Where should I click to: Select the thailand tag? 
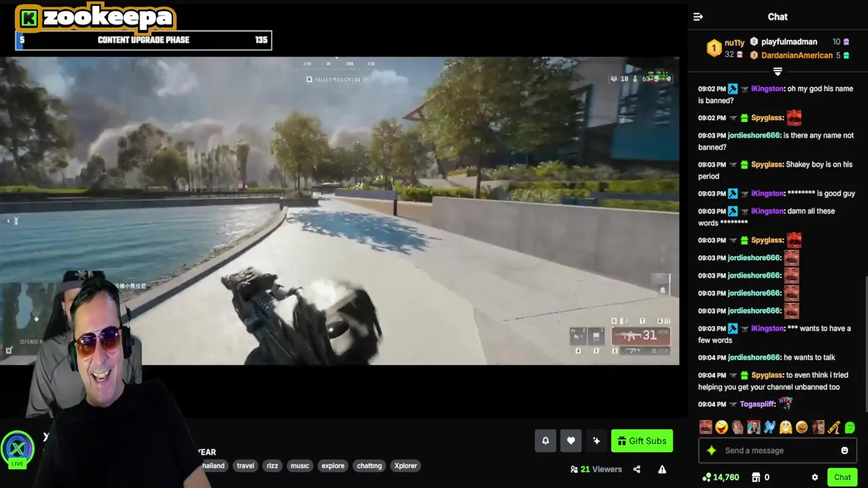(213, 466)
